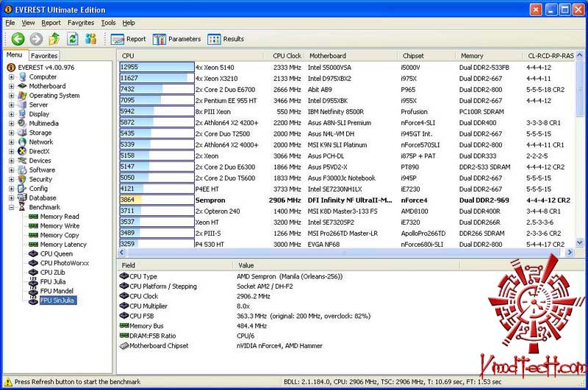Click results list horizontal scrollbar right arrow

point(570,253)
